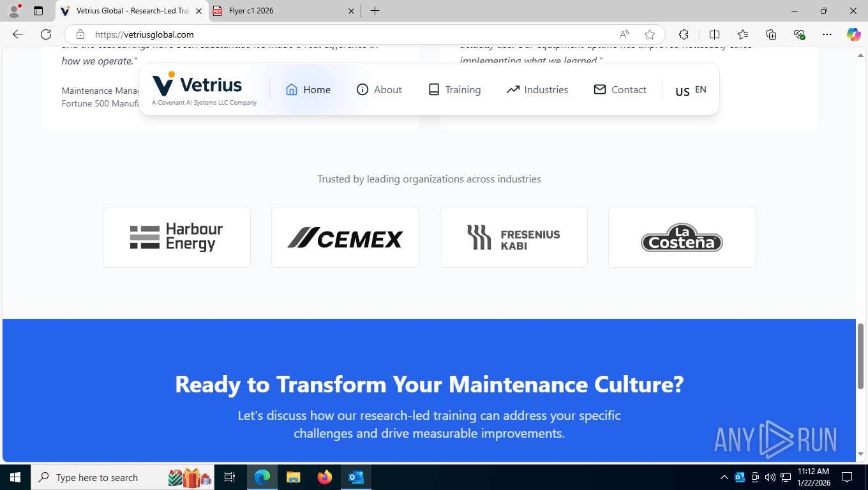Open the Windows notification center

pyautogui.click(x=848, y=477)
